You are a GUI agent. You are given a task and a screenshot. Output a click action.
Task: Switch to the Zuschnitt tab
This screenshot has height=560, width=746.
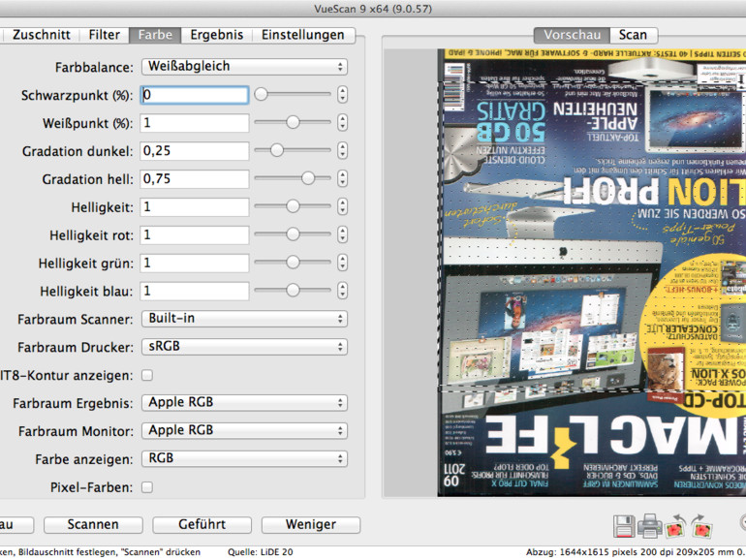(x=41, y=35)
